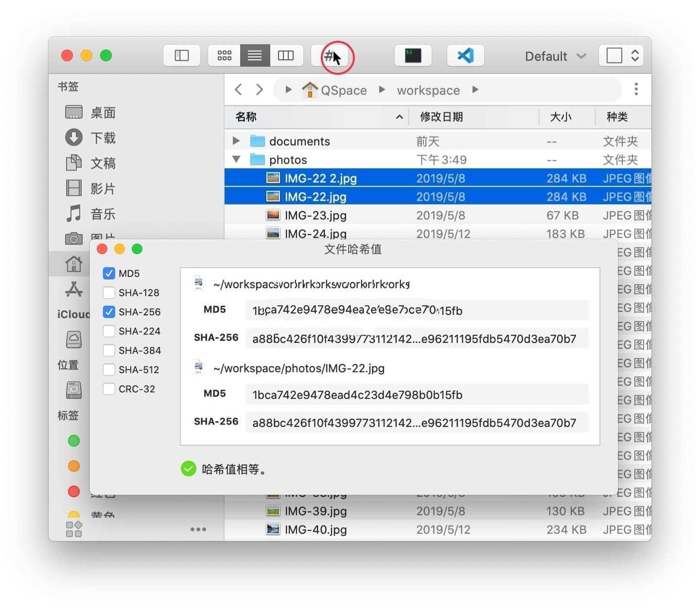Click the back navigation arrow
Screen dimensions: 700x612
238,89
